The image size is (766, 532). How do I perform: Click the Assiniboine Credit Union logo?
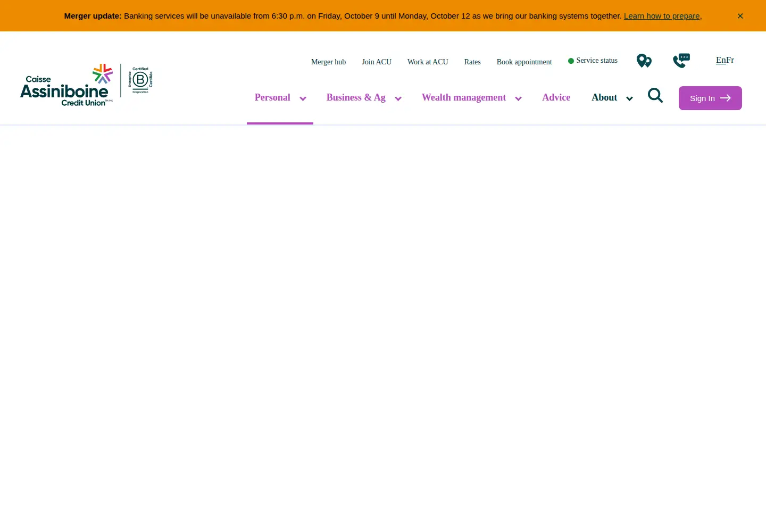point(66,85)
